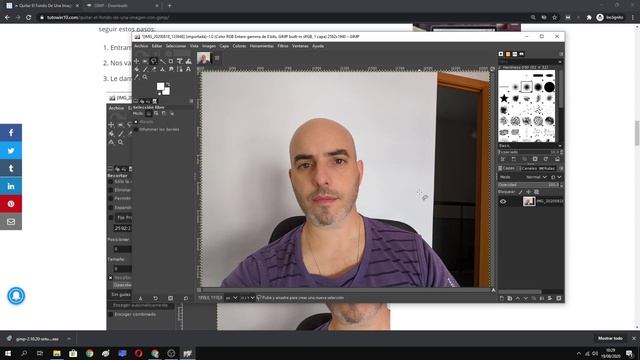Select the Unified Transform tool

pyautogui.click(x=180, y=61)
